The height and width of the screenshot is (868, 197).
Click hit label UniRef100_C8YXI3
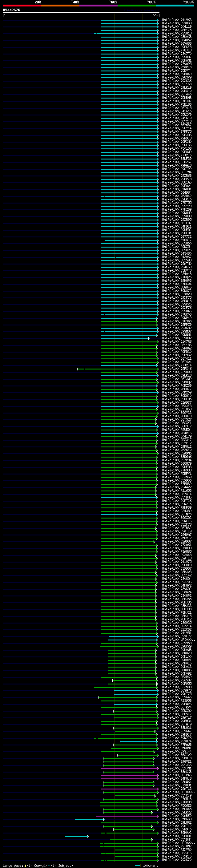176,121
